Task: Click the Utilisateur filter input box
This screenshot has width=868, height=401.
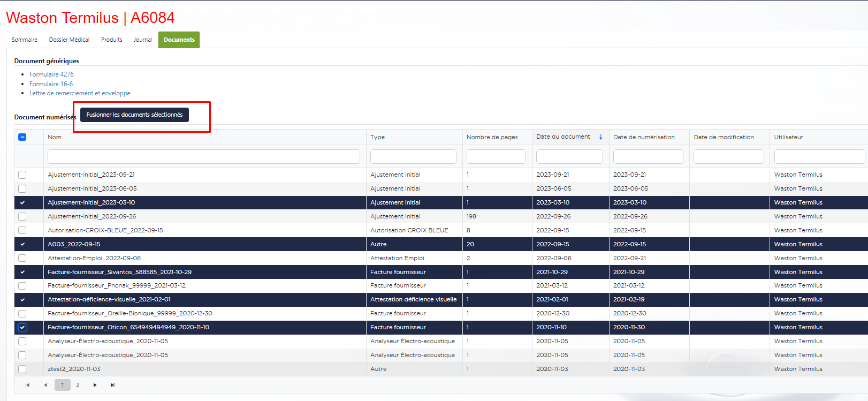Action: click(819, 156)
